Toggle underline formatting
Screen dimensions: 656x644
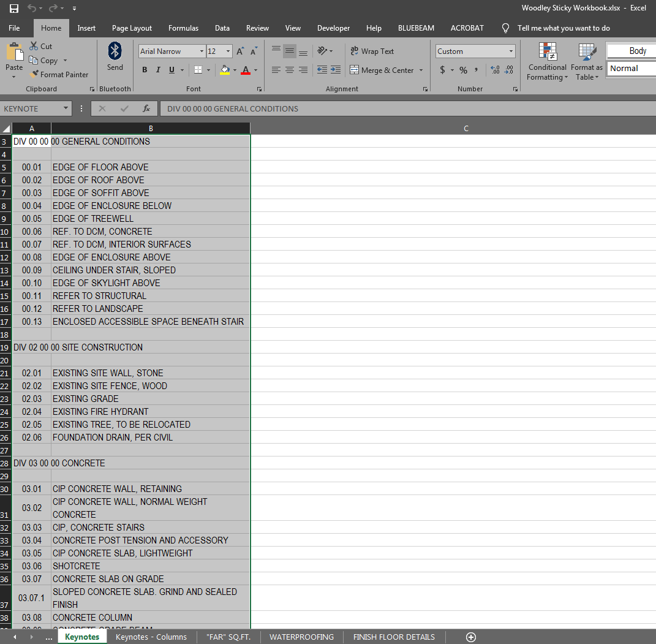(172, 70)
